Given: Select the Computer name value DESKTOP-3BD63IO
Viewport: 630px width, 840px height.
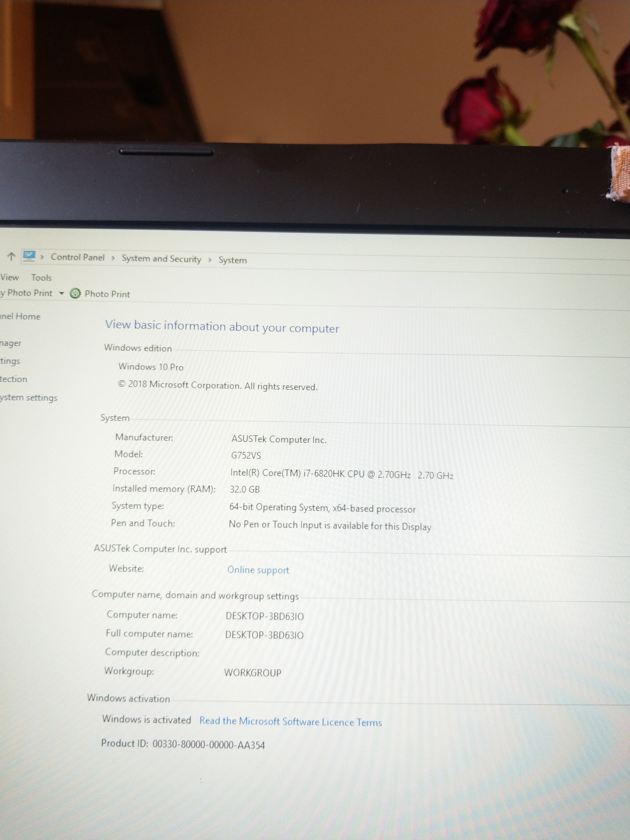Looking at the screenshot, I should pos(265,616).
